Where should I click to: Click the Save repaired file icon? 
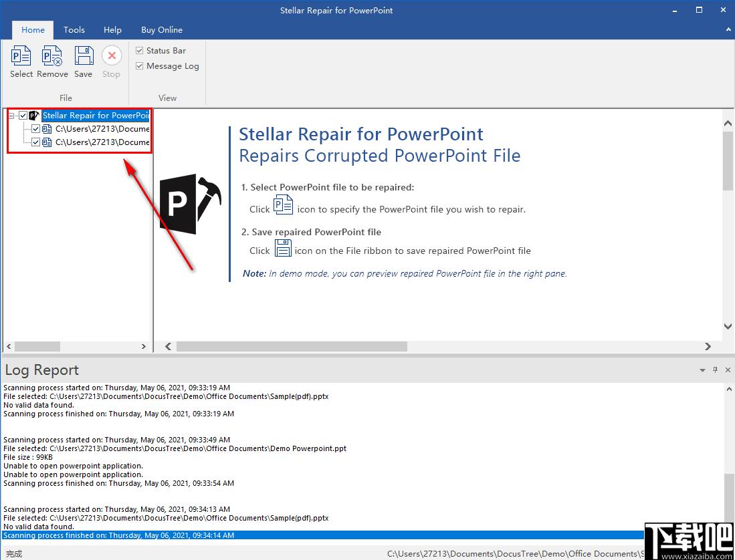pos(84,55)
